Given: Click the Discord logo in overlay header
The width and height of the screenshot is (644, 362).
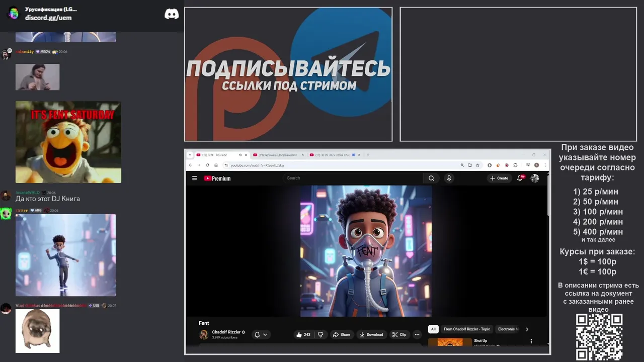Looking at the screenshot, I should tap(172, 14).
